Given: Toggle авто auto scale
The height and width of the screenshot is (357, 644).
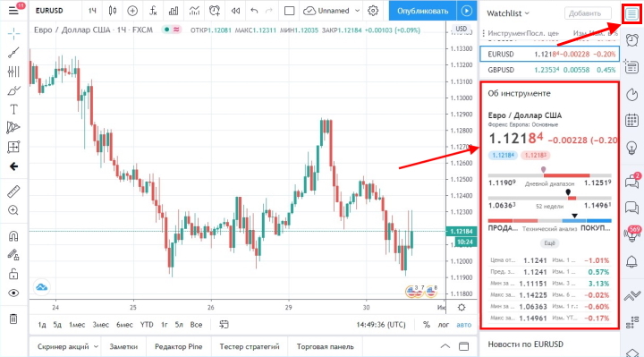Looking at the screenshot, I should [464, 325].
